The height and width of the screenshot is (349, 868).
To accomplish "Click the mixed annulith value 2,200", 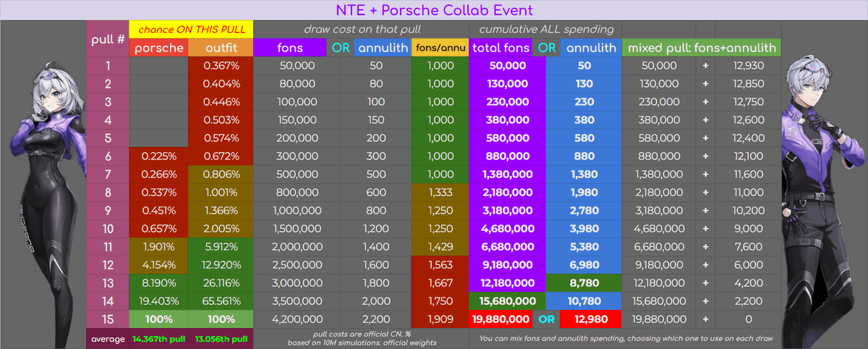I will coord(748,301).
